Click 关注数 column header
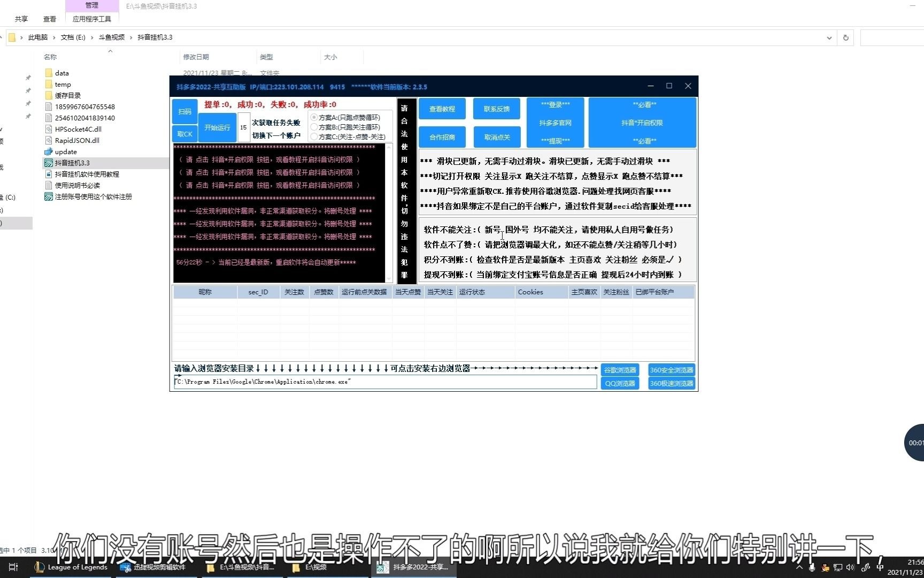The width and height of the screenshot is (924, 578). (x=294, y=292)
